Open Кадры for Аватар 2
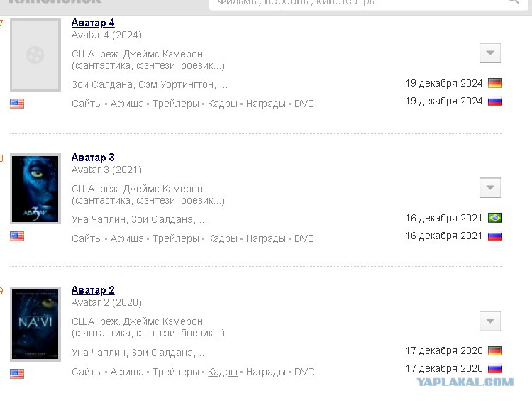Image resolution: width=532 pixels, height=403 pixels. (x=223, y=372)
